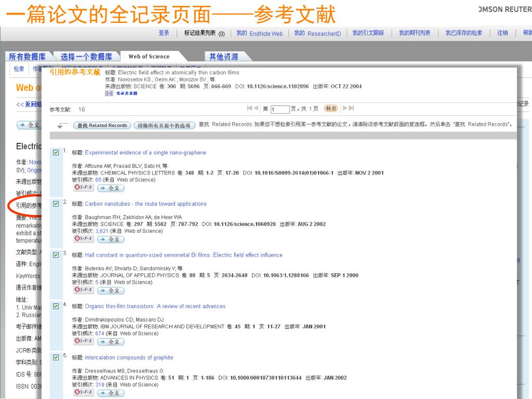The height and width of the screenshot is (399, 532).
Task: Click SFX icon for Experimental evidence reference
Action: point(84,188)
